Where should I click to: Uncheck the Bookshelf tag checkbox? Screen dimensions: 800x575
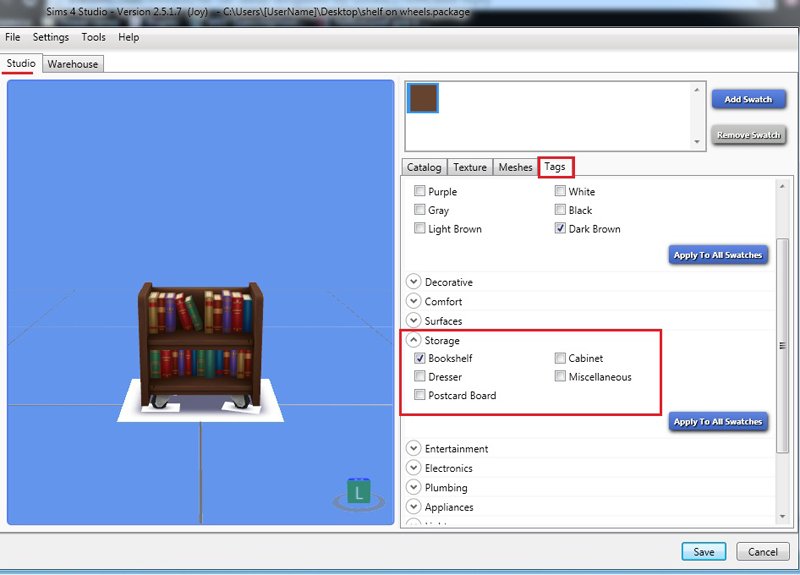(x=420, y=358)
